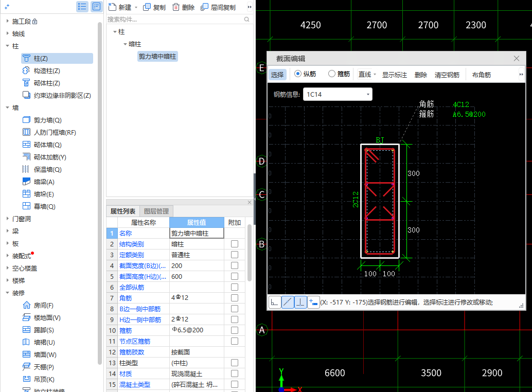Click the 名称 value field 剪力墙中暗柱
Image resolution: width=532 pixels, height=392 pixels.
197,234
